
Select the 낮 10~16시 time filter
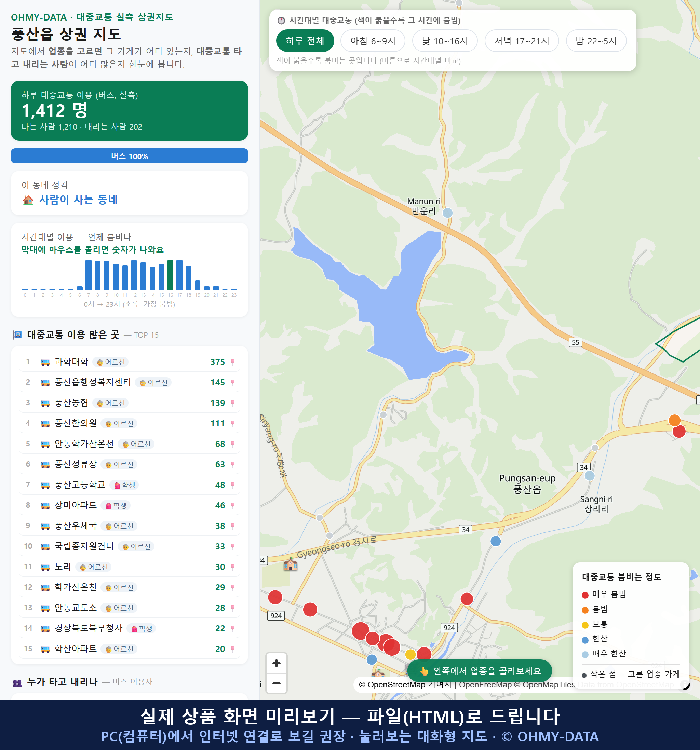(x=445, y=41)
